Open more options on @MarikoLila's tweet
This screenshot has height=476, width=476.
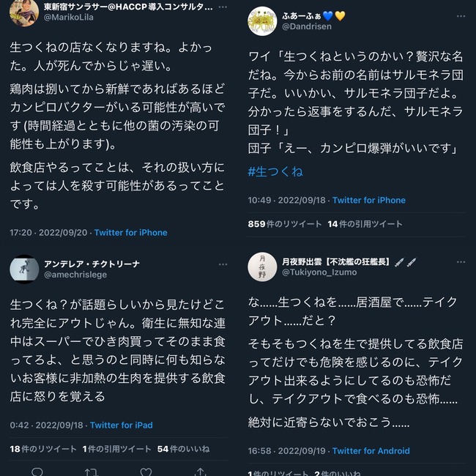click(x=223, y=7)
